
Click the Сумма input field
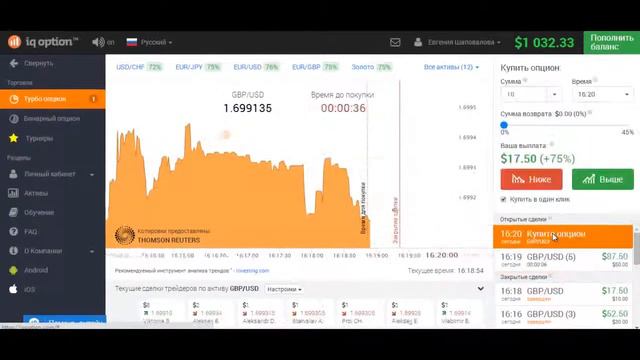click(524, 94)
